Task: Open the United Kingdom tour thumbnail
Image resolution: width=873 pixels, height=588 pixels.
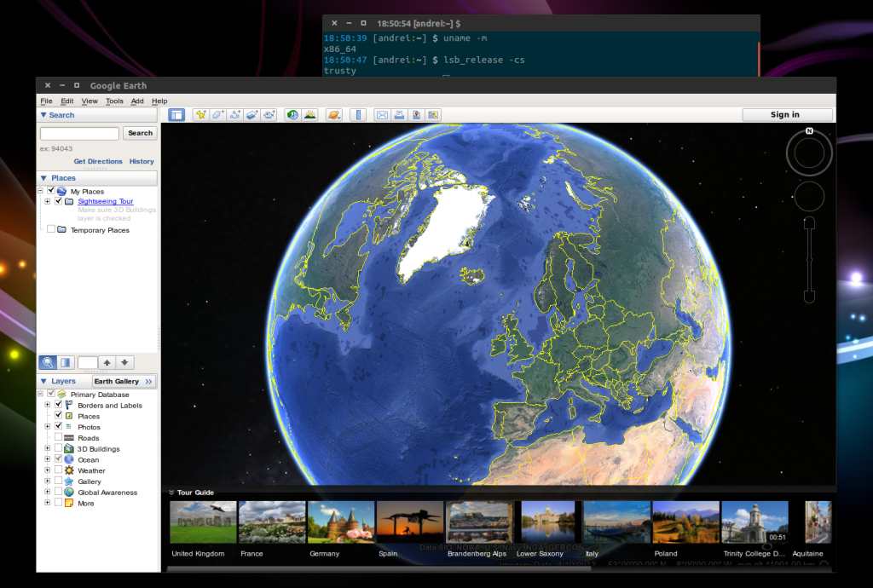Action: pyautogui.click(x=203, y=522)
